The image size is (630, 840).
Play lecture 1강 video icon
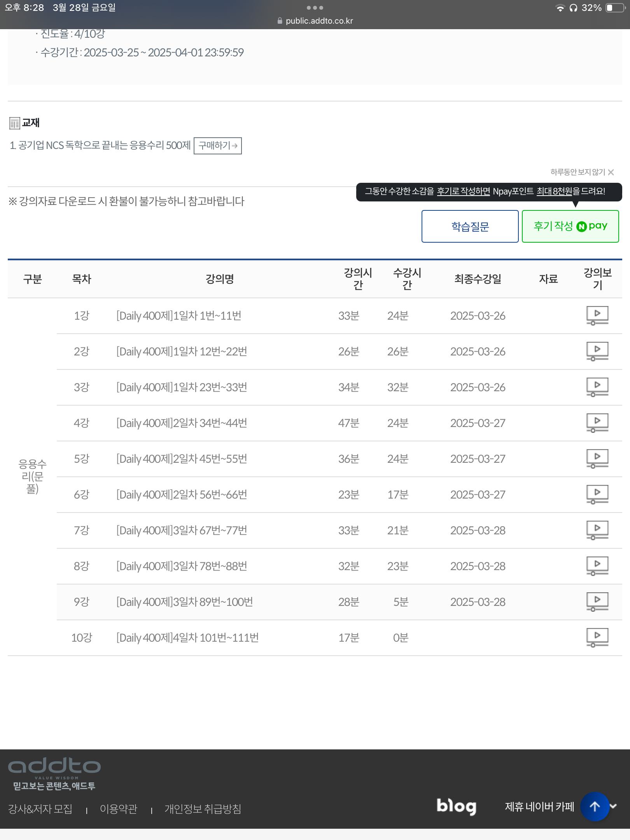tap(597, 315)
